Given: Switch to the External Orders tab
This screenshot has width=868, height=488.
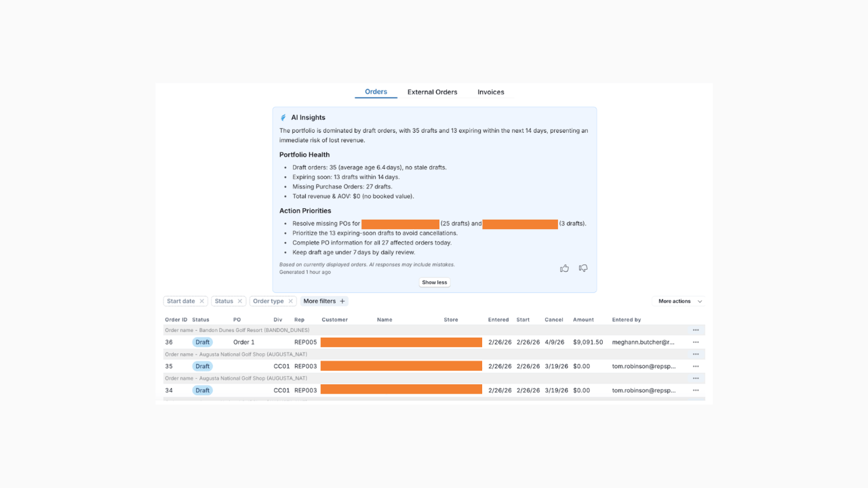Looking at the screenshot, I should (x=432, y=91).
